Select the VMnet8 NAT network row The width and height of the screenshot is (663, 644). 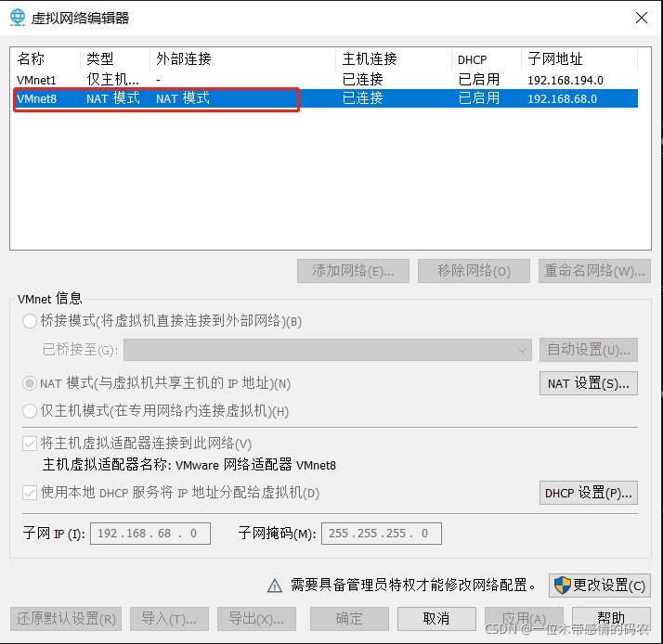click(x=37, y=98)
